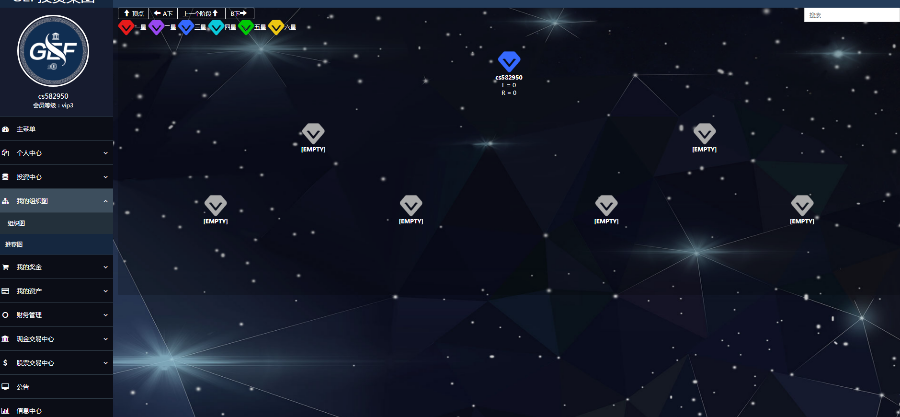Viewport: 900px width, 417px height.
Task: Click the GSF logo avatar
Action: 53,50
